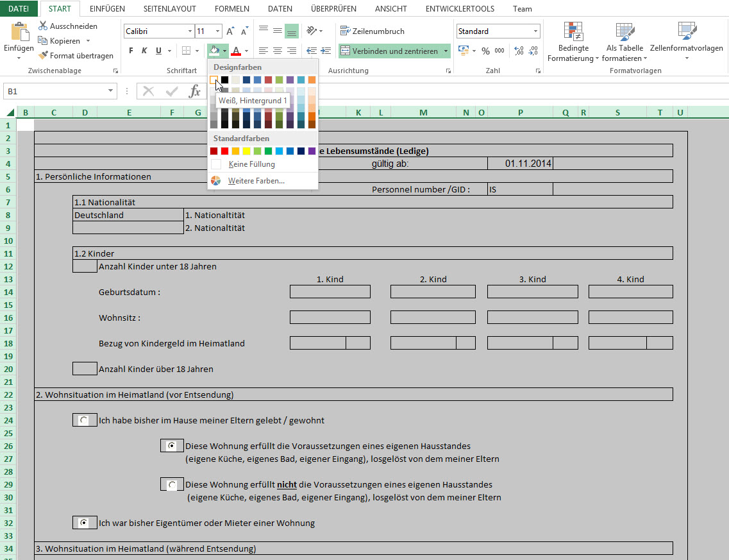Apply underline with the U button
The height and width of the screenshot is (560, 729).
point(158,51)
